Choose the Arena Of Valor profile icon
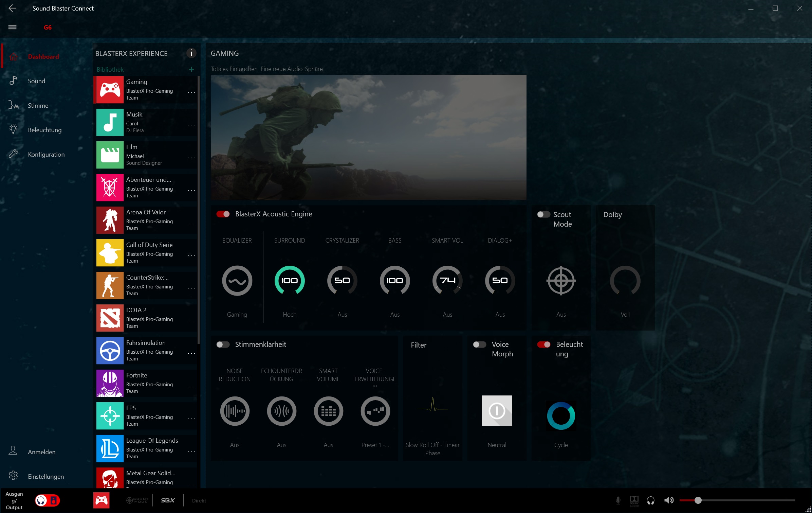812x513 pixels. [x=110, y=220]
